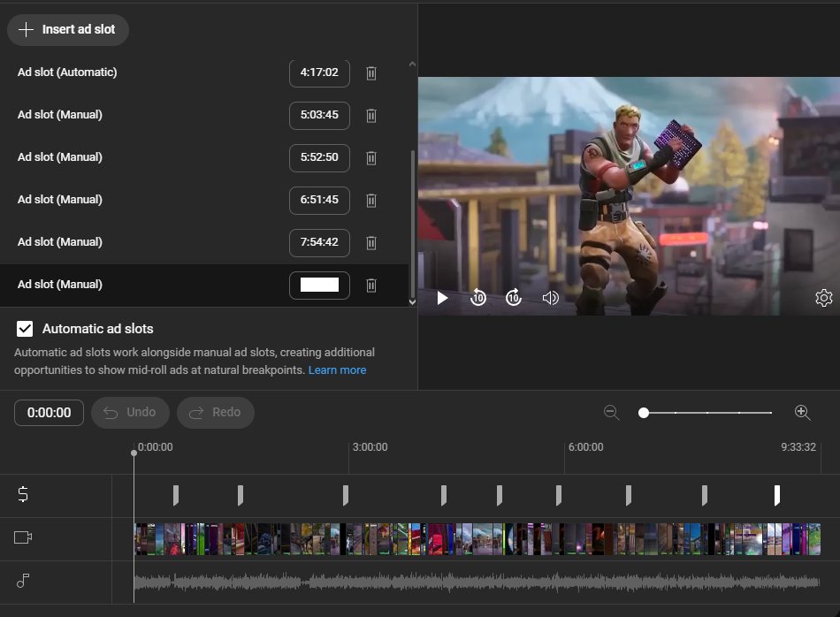The width and height of the screenshot is (840, 617).
Task: Delete the 5:52:50 manual ad slot
Action: pos(371,157)
